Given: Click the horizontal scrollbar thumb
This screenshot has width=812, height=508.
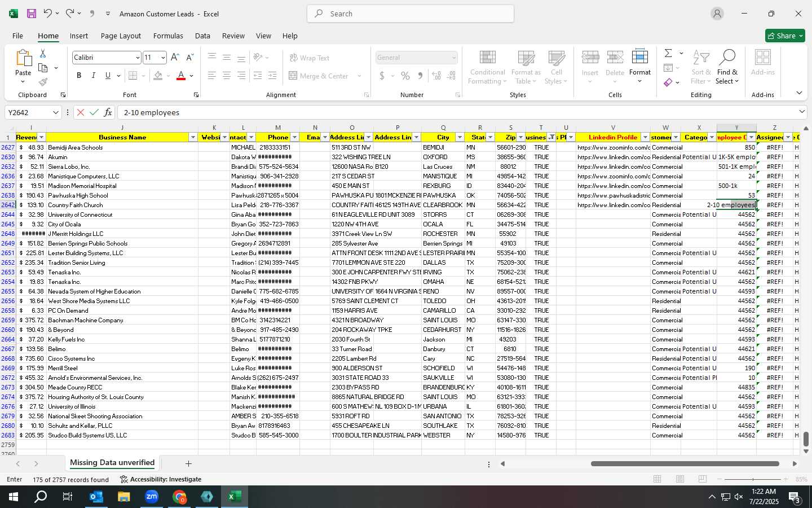Looking at the screenshot, I should point(685,463).
